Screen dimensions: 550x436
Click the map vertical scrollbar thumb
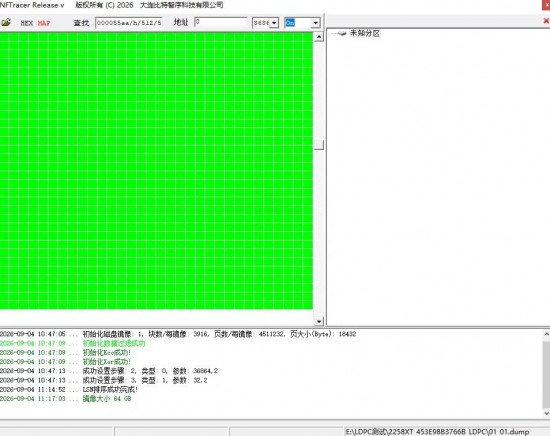click(x=318, y=145)
